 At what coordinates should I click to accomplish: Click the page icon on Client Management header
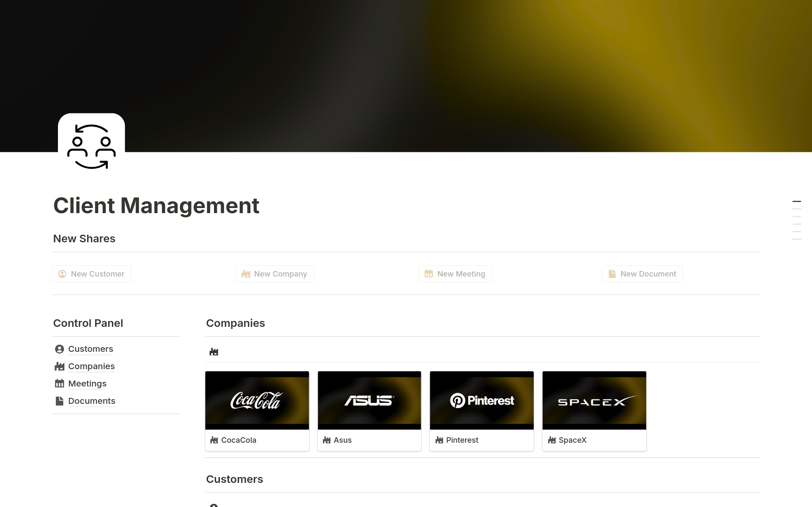(x=91, y=143)
